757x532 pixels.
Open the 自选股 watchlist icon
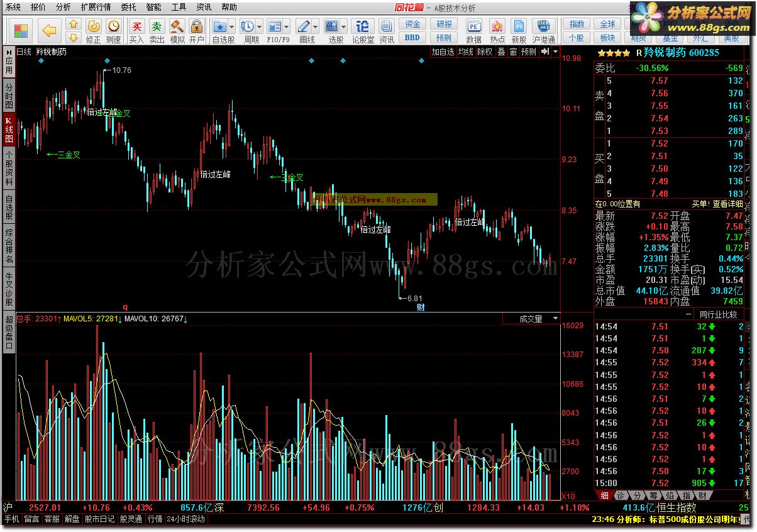point(220,26)
